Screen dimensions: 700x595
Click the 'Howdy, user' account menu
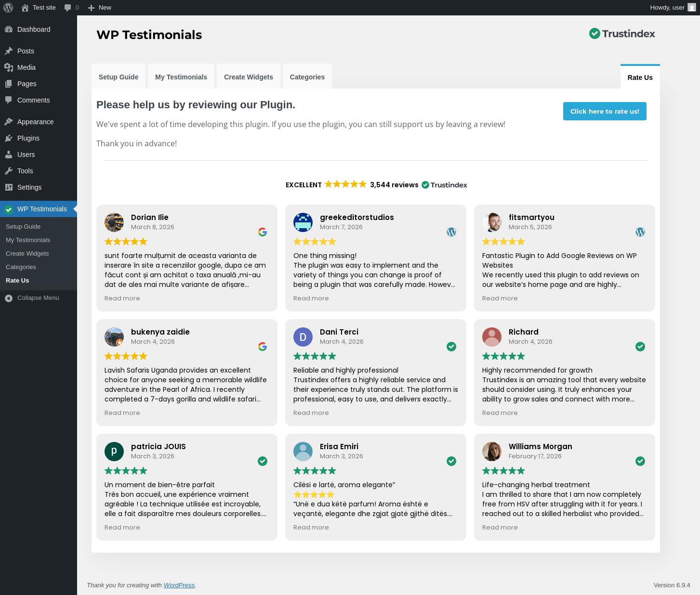(x=673, y=8)
